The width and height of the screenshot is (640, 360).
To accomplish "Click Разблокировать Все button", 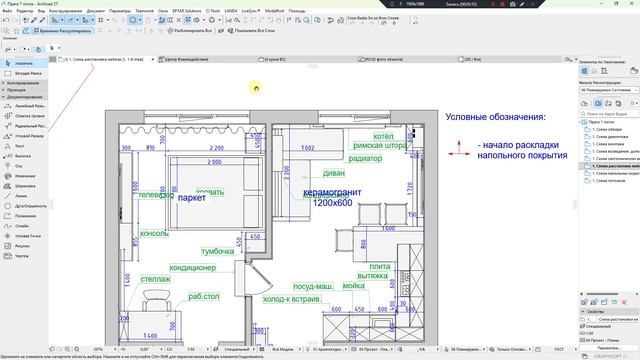I will 190,31.
